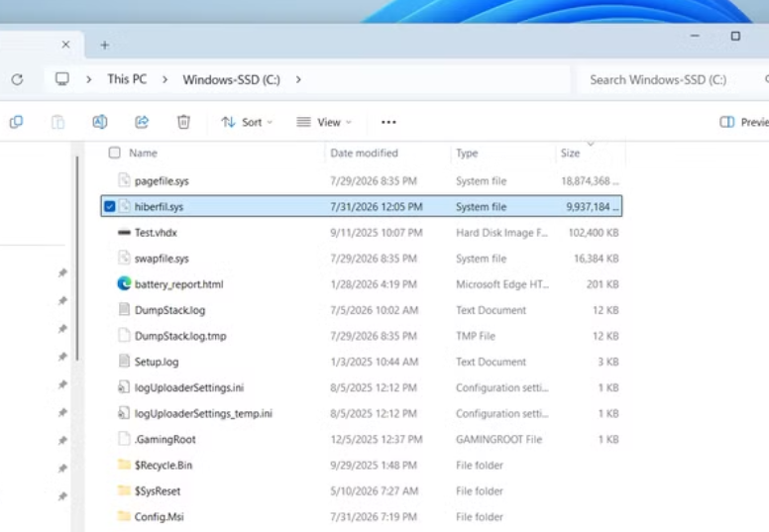Screen dimensions: 769x532
Task: Expand the chevron after This PC
Action: (165, 79)
